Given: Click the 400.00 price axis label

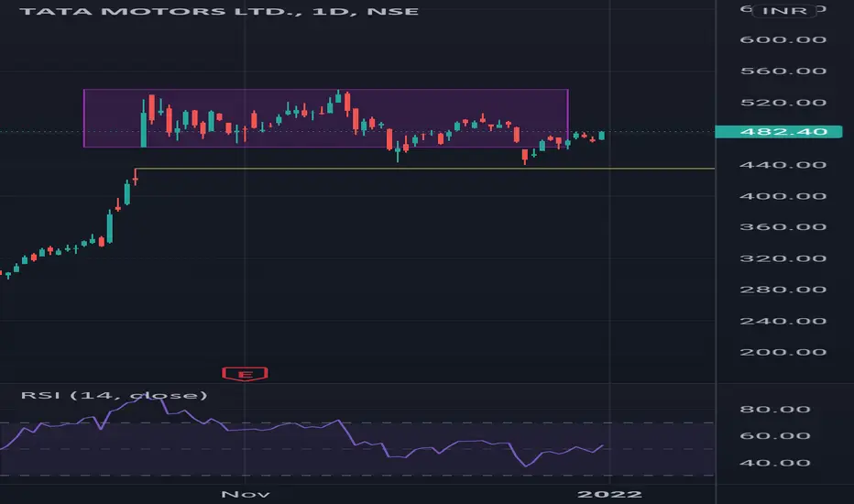Looking at the screenshot, I should (x=783, y=196).
